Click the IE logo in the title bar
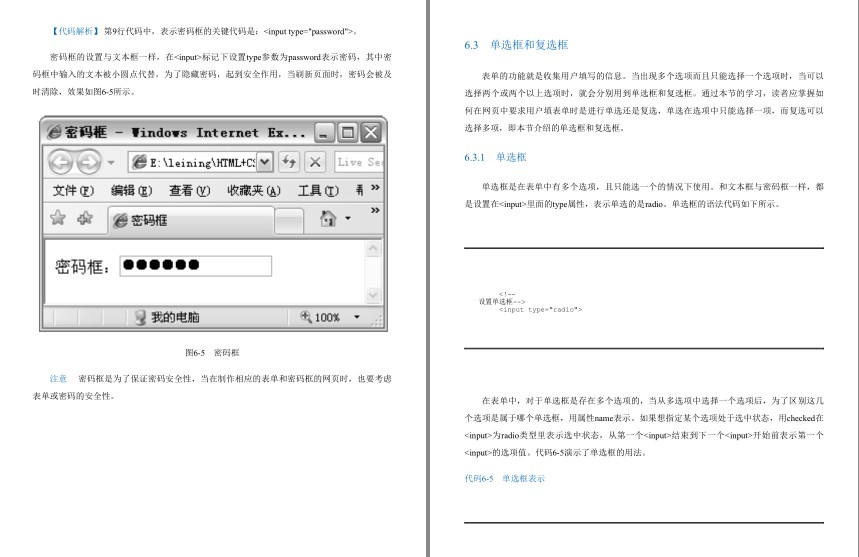This screenshot has height=557, width=859. (54, 132)
